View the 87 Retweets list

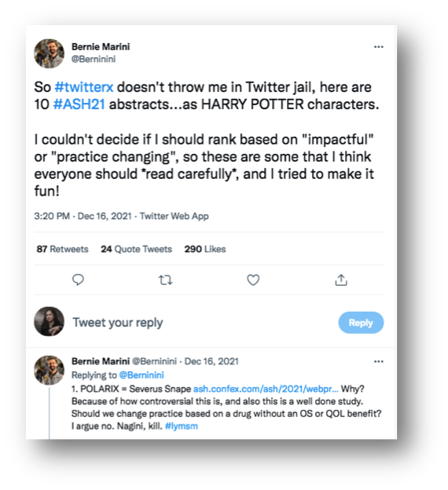63,249
